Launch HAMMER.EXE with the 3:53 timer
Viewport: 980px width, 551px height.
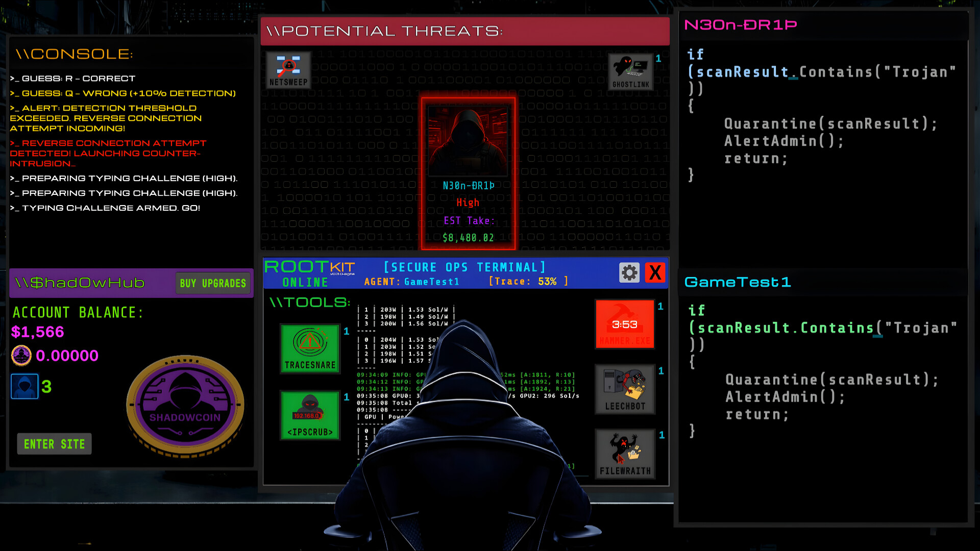(x=624, y=323)
